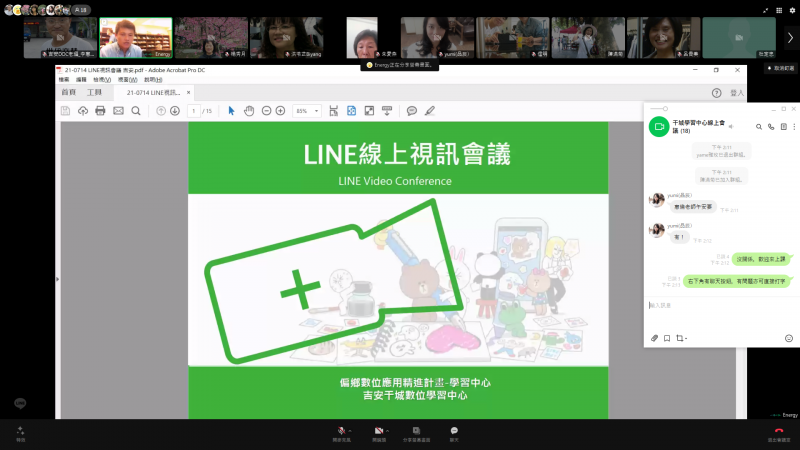Image resolution: width=800 pixels, height=450 pixels.
Task: Add a comment with the speech bubble icon
Action: tap(412, 111)
